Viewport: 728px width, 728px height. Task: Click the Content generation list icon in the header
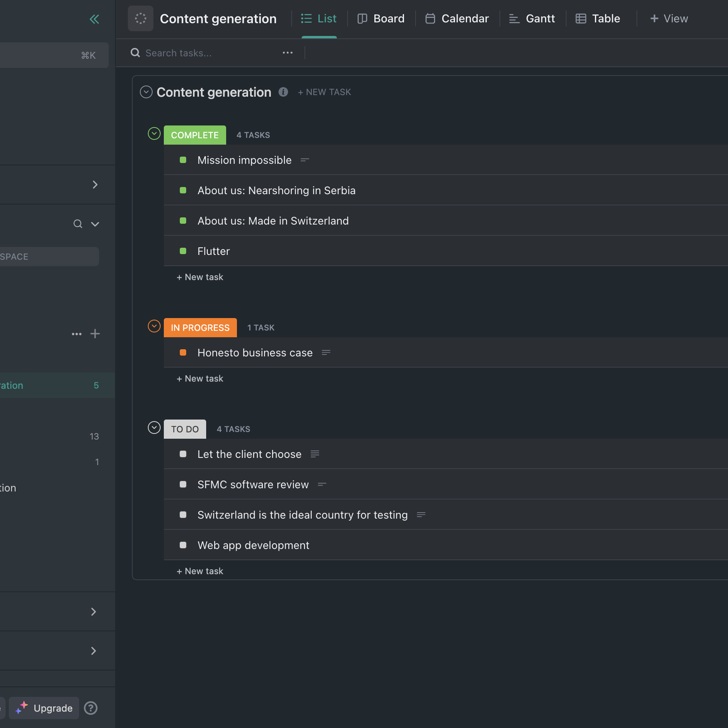coord(141,18)
